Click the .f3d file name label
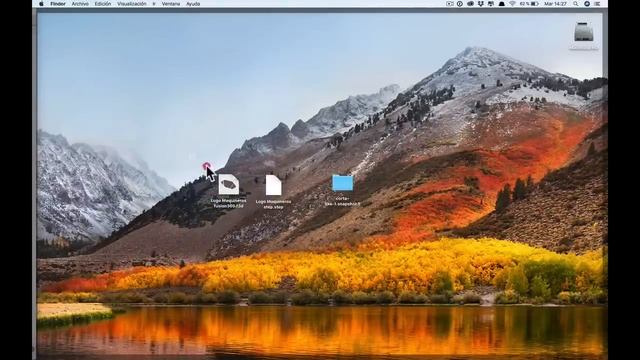This screenshot has height=360, width=640. point(229,203)
